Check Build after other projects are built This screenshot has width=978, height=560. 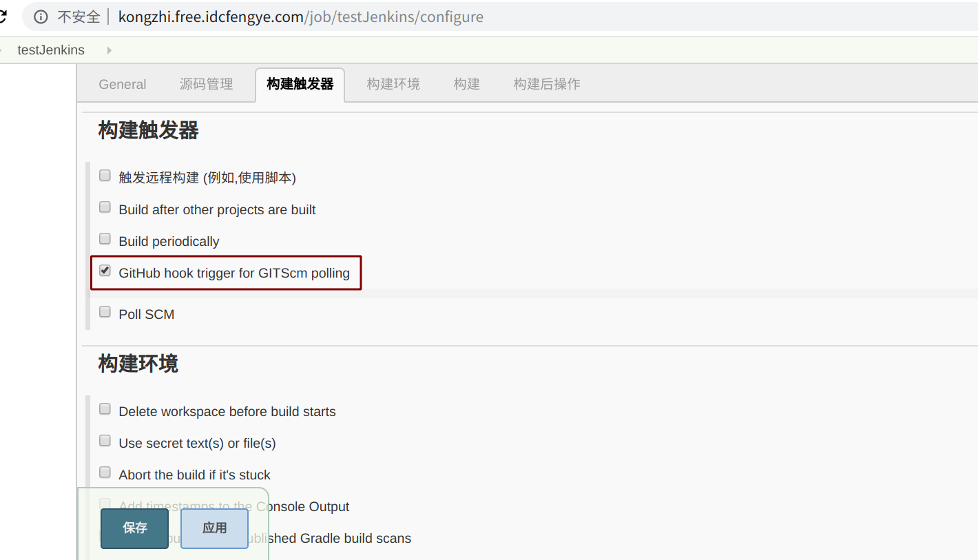(105, 207)
